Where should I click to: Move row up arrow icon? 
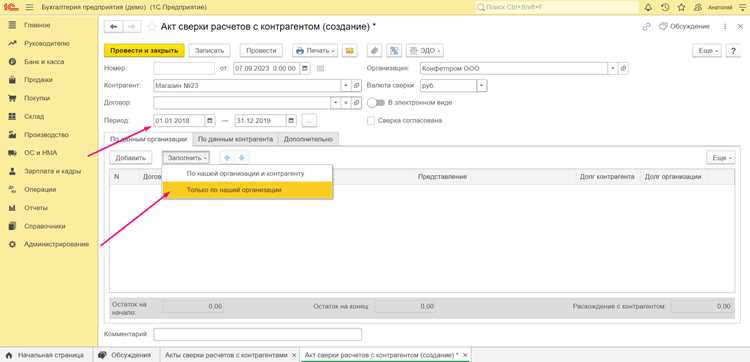tap(227, 157)
